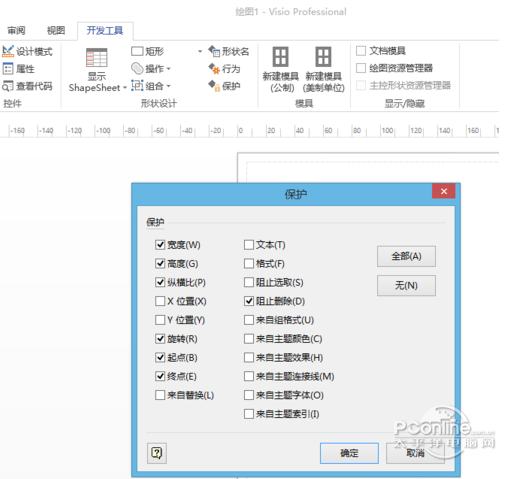Open 形状名 (Shape Name) tool

[228, 51]
